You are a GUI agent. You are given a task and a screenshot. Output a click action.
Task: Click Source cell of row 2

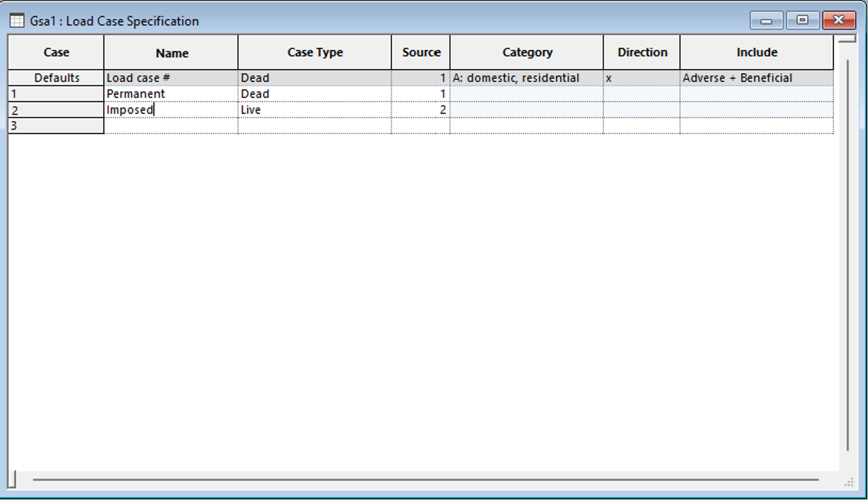(x=421, y=110)
